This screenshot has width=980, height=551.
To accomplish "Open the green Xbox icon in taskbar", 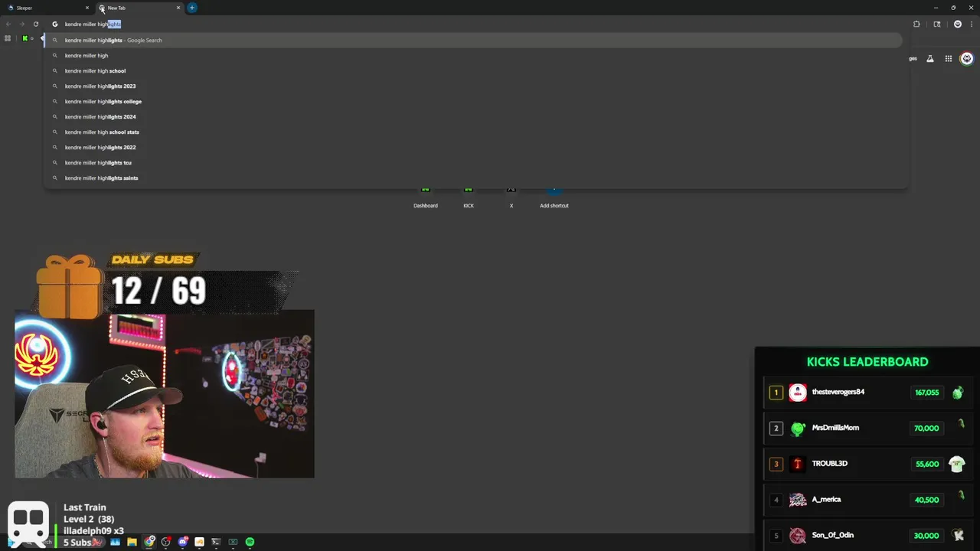I will 233,542.
